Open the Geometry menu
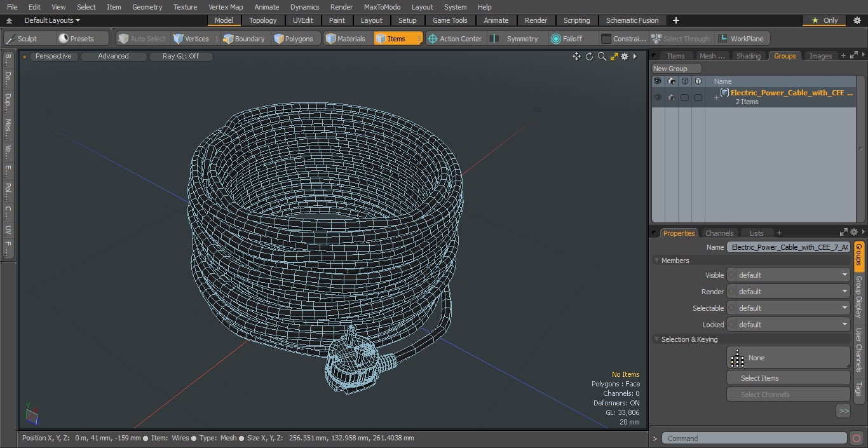 (147, 7)
